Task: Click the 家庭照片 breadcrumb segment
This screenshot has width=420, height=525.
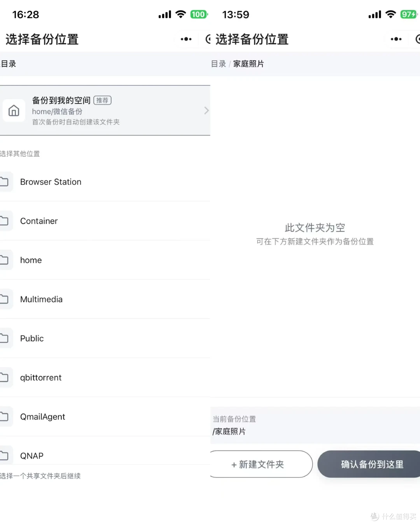Action: click(x=248, y=64)
